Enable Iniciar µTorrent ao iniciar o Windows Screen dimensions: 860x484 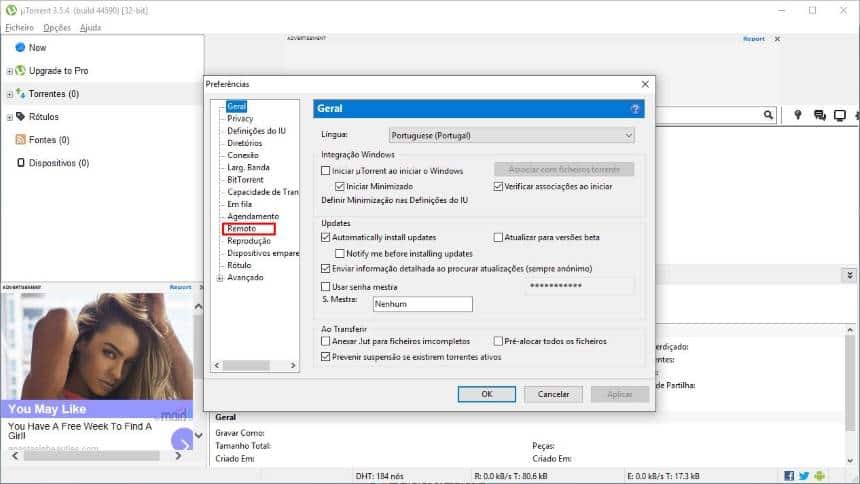pyautogui.click(x=325, y=171)
